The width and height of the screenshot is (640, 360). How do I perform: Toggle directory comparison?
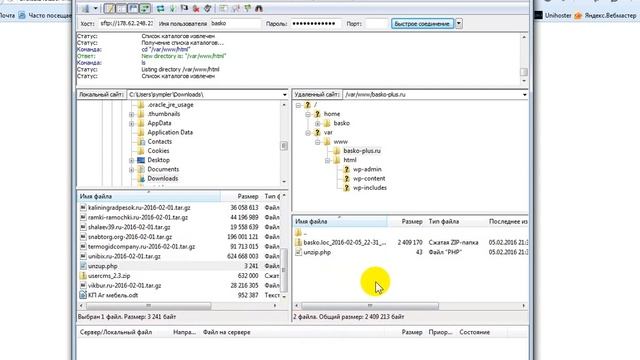[x=236, y=8]
